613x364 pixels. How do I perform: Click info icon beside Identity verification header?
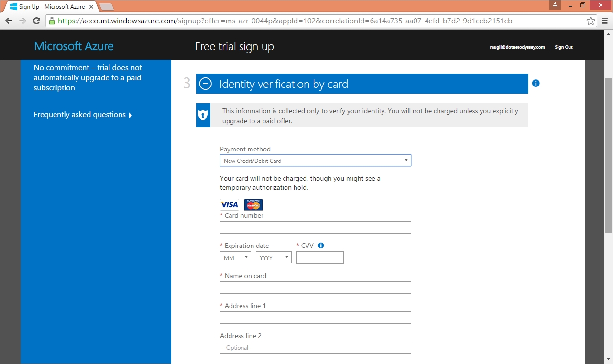pos(536,83)
